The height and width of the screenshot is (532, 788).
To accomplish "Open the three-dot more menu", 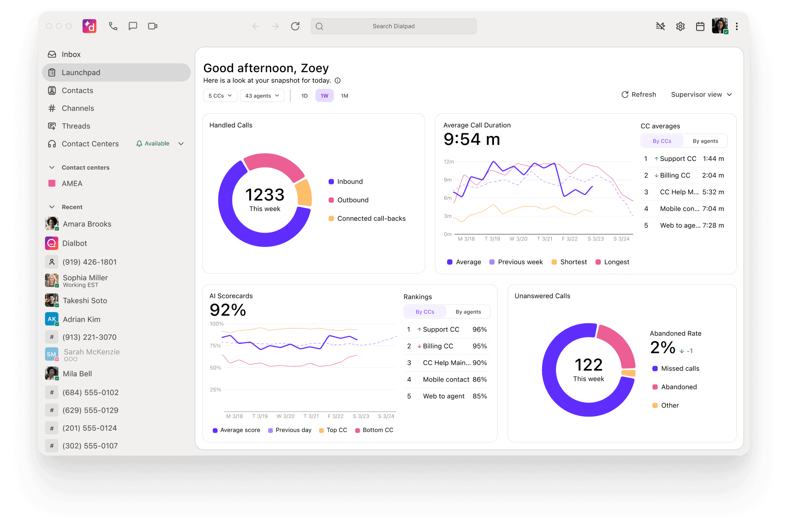I will click(737, 26).
